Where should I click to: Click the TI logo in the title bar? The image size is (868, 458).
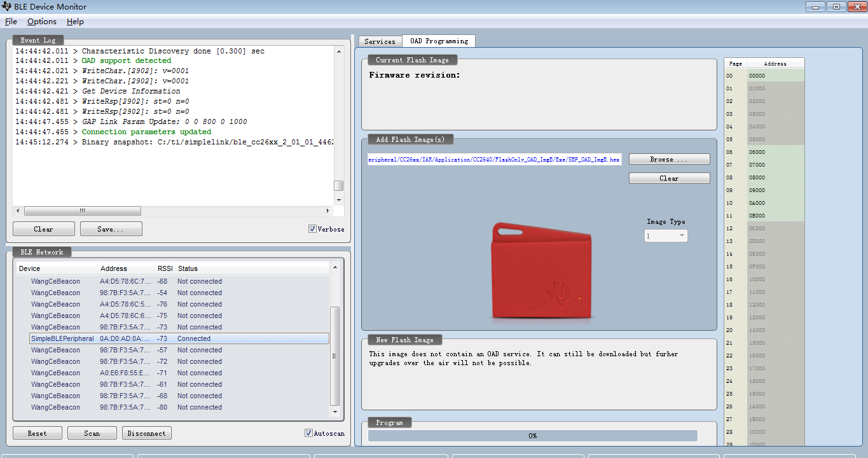point(7,7)
